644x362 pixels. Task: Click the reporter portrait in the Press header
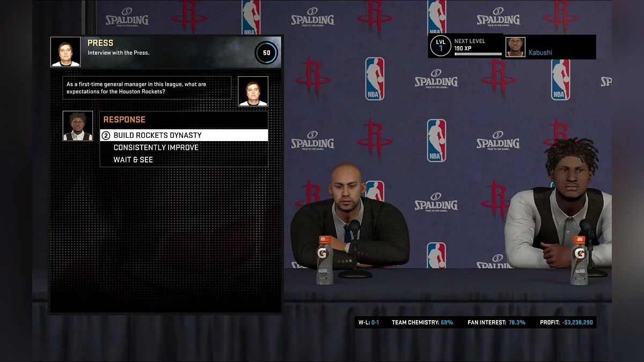pos(65,52)
